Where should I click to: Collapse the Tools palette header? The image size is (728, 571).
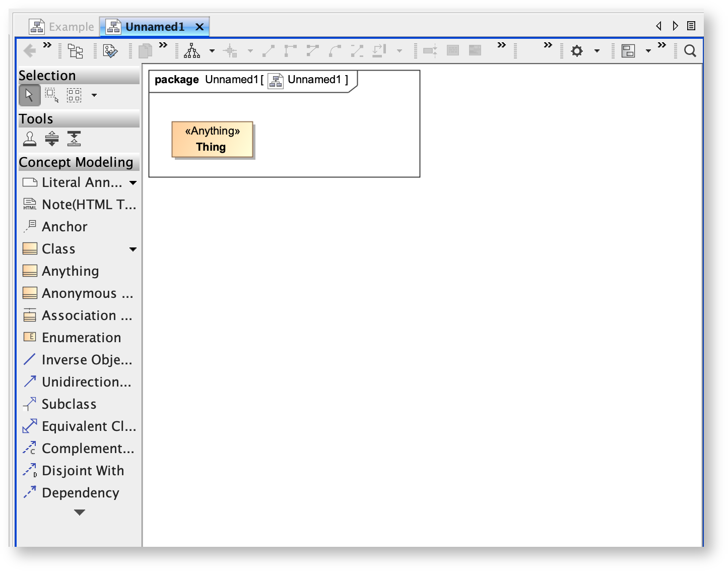pos(79,119)
